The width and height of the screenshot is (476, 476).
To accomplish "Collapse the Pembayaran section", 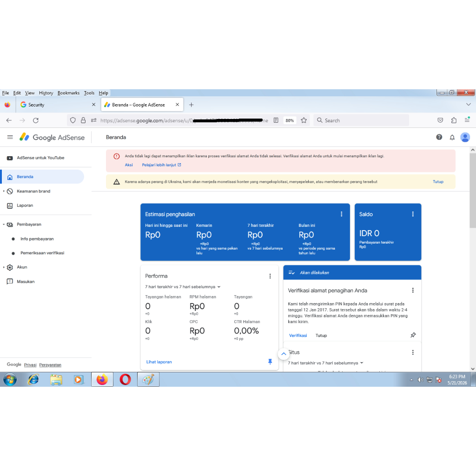I will [x=4, y=225].
